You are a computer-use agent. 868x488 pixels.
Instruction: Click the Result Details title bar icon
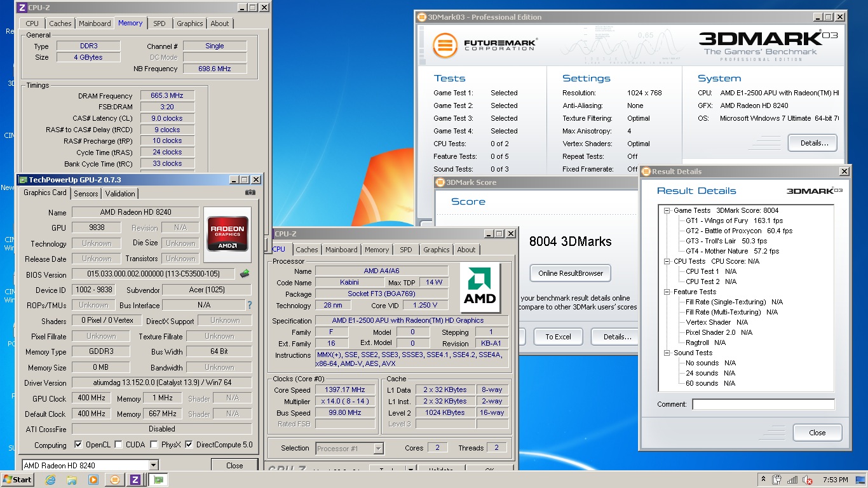646,172
